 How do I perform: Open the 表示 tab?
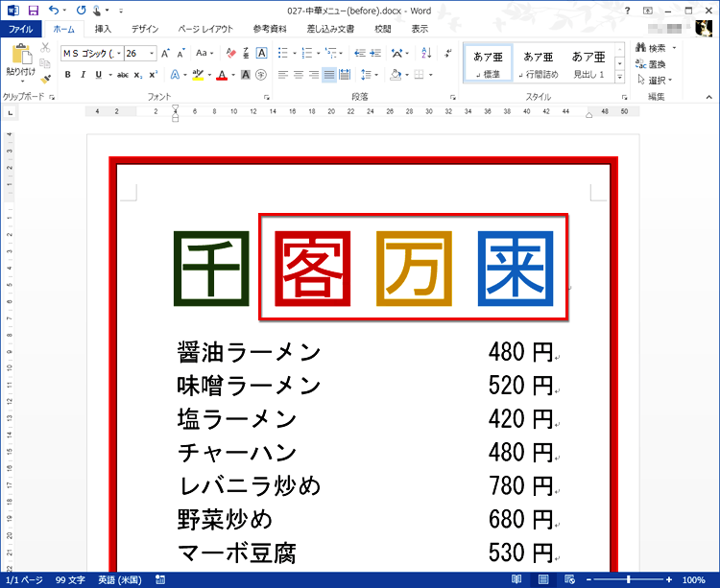pos(420,29)
